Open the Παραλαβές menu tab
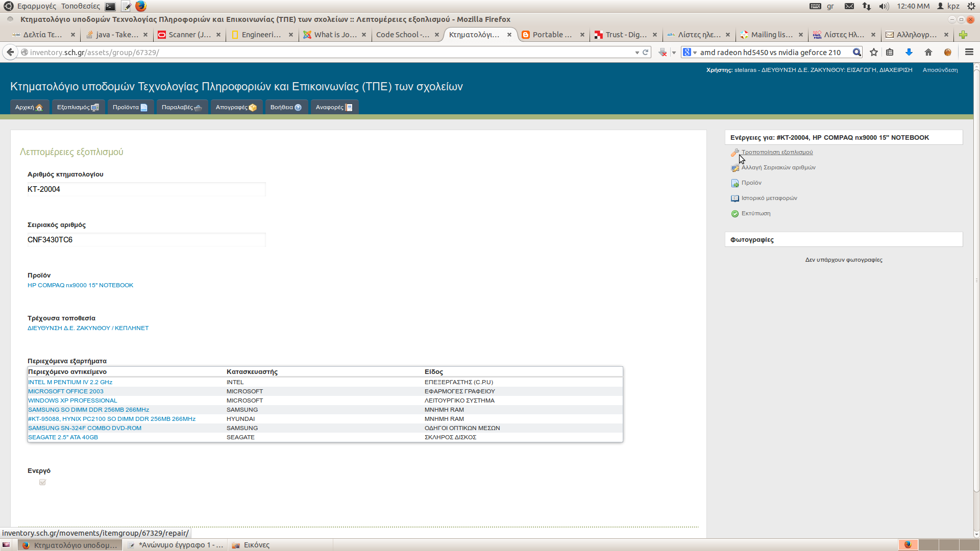The width and height of the screenshot is (980, 551). click(x=182, y=107)
